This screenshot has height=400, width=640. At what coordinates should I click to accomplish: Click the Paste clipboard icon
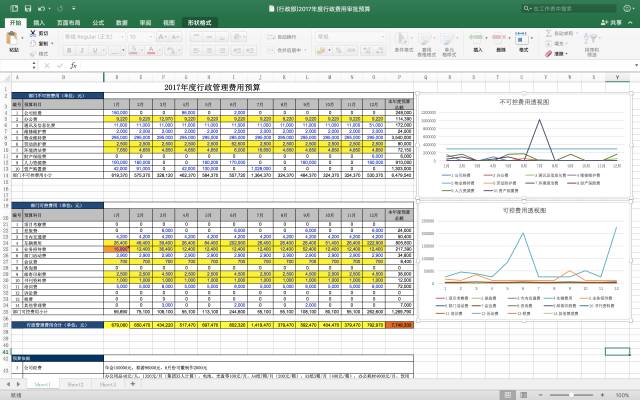[13, 38]
